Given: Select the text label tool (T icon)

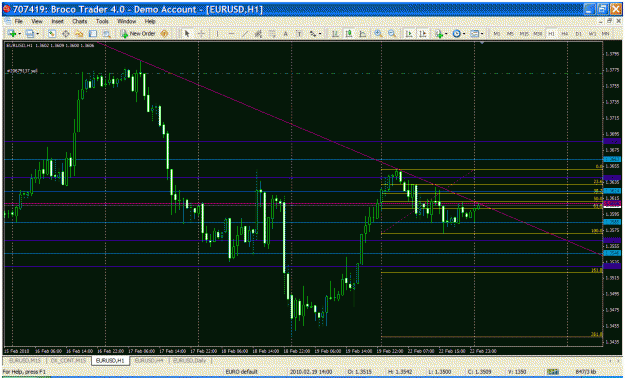Looking at the screenshot, I should pyautogui.click(x=299, y=34).
